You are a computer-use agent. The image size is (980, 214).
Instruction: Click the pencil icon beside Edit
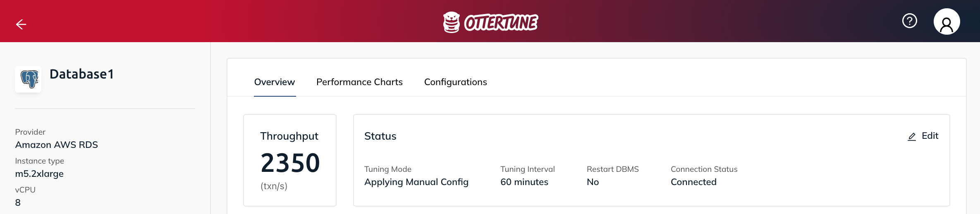[x=911, y=136]
